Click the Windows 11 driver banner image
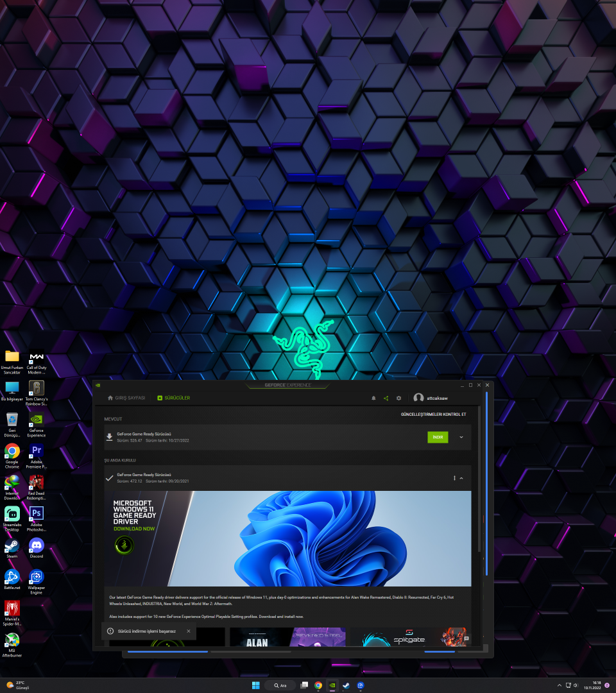 point(287,539)
